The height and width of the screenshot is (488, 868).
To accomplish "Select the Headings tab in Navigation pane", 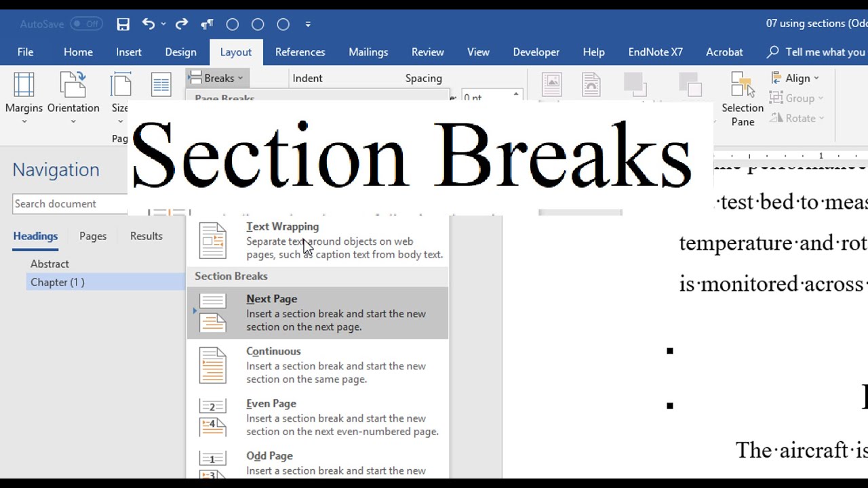I will [x=35, y=236].
